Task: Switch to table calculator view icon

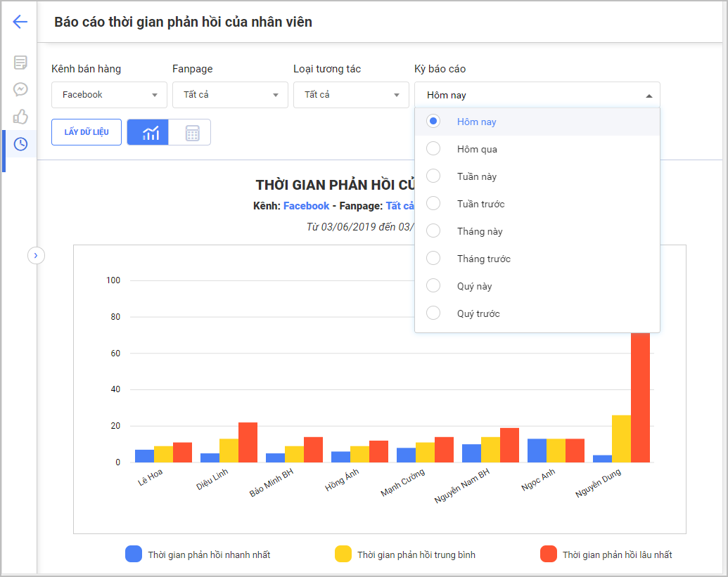Action: tap(192, 132)
